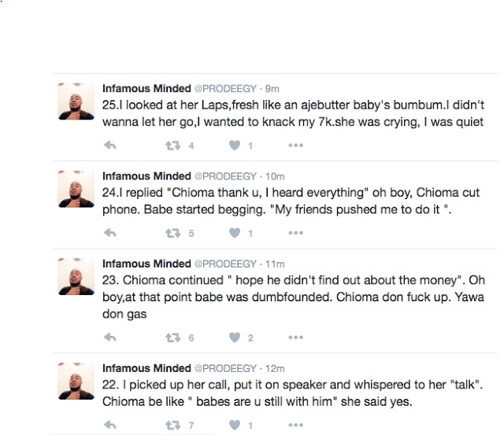The height and width of the screenshot is (435, 504).
Task: Open more options on tweet 23
Action: (x=295, y=337)
